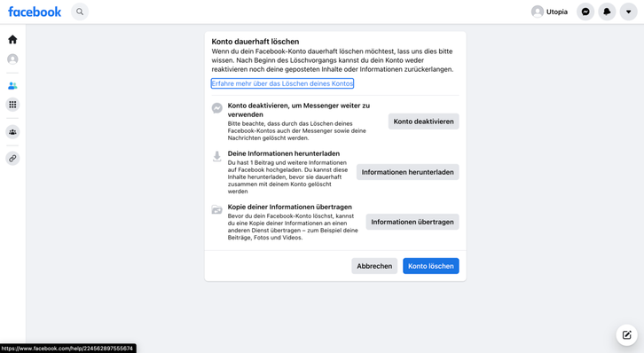Click 'Konto deaktivieren, um Messenger weiter zu verwenden' heading
Image resolution: width=644 pixels, height=353 pixels.
tap(299, 110)
